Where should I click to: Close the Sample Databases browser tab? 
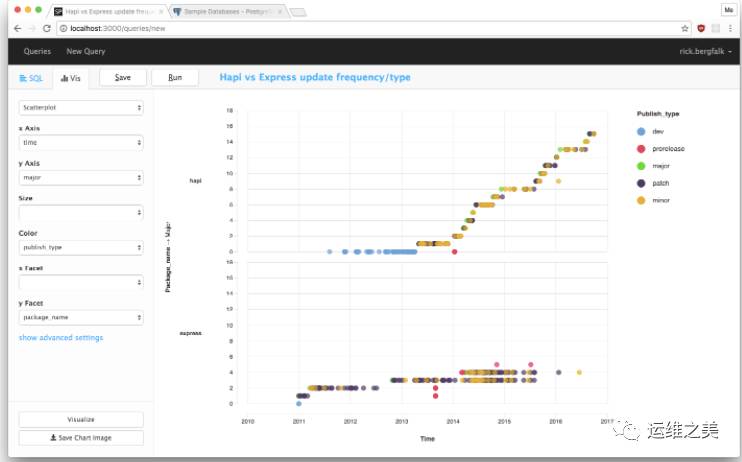tap(280, 11)
